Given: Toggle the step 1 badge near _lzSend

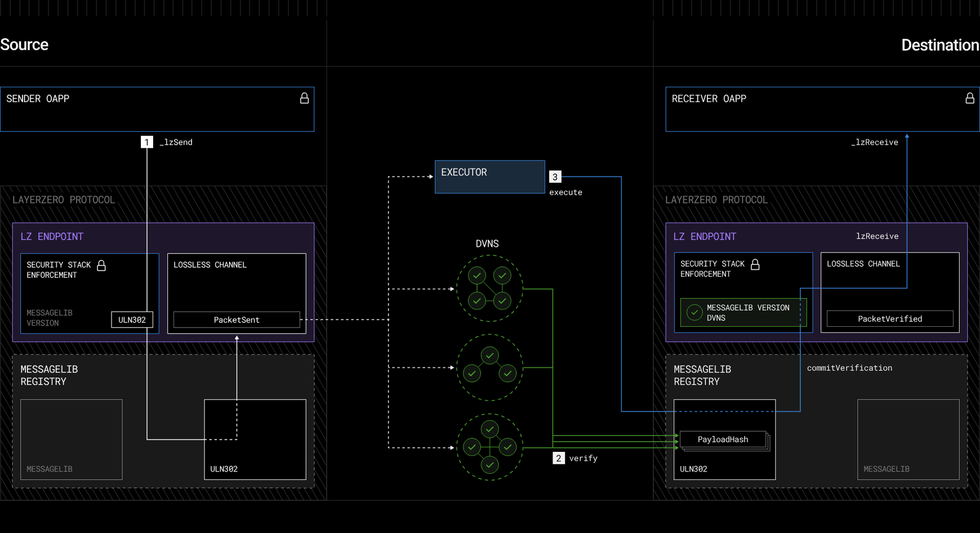Looking at the screenshot, I should coord(146,141).
